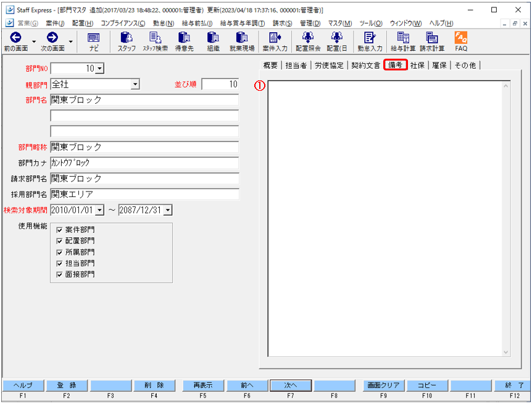Click up arrow of remarks scrollbar

506,86
